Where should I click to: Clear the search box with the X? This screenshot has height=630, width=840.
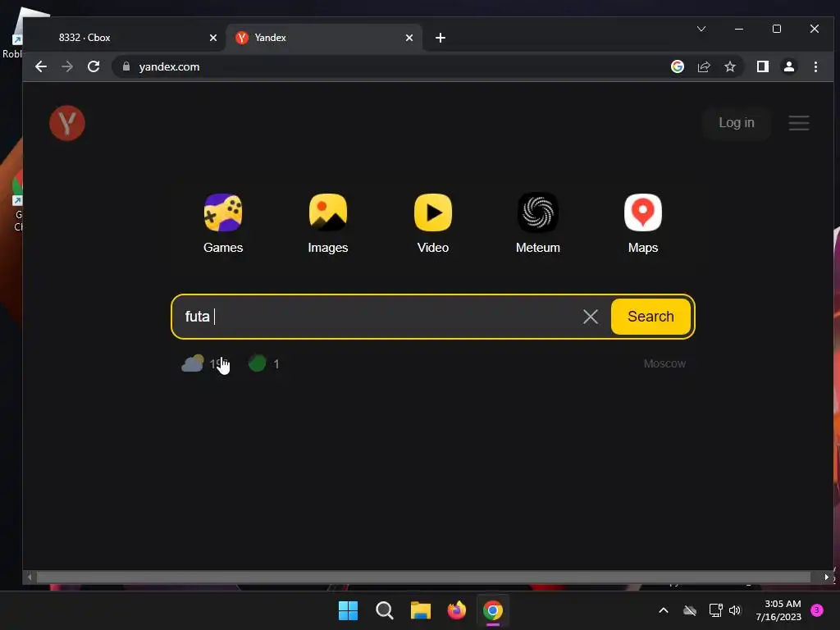pos(591,317)
